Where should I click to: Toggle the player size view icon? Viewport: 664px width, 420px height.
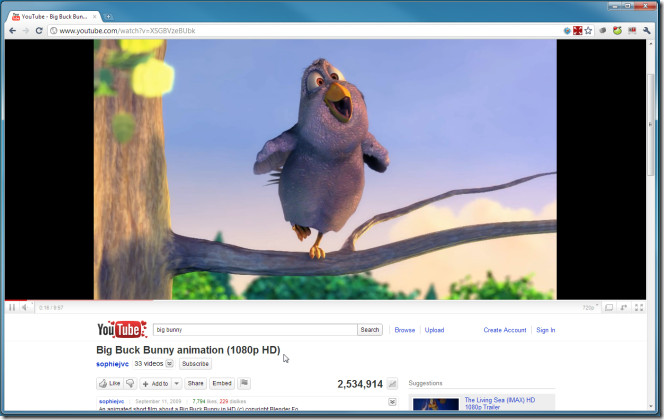pos(609,307)
